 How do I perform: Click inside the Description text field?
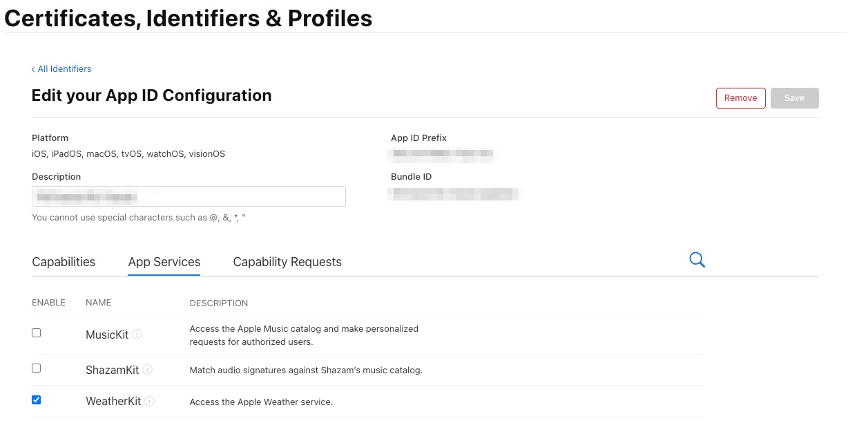click(189, 196)
